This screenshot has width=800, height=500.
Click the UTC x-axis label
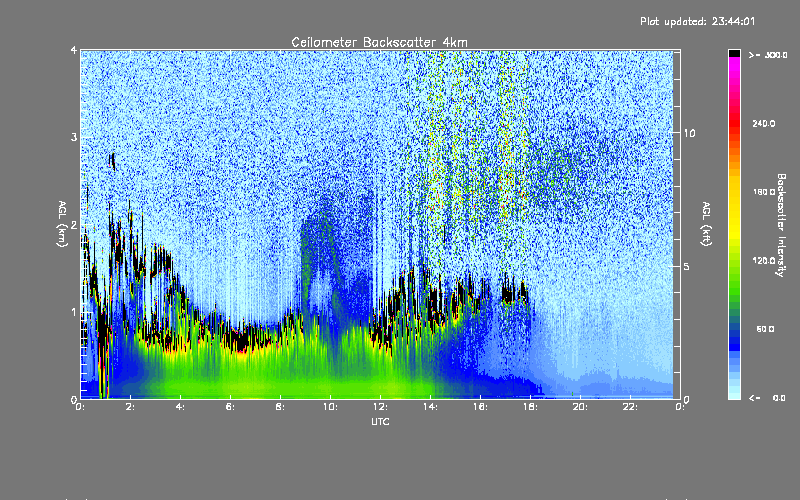pos(380,421)
